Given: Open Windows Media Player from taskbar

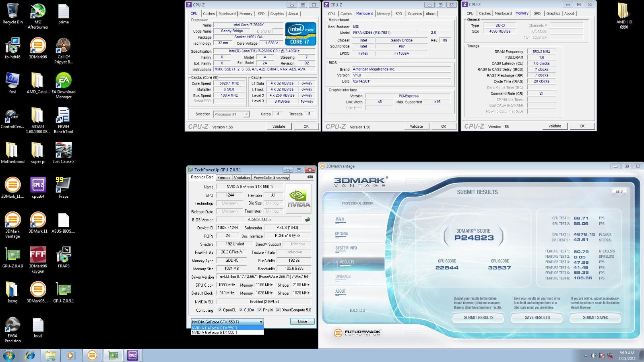Looking at the screenshot, I should [71, 356].
